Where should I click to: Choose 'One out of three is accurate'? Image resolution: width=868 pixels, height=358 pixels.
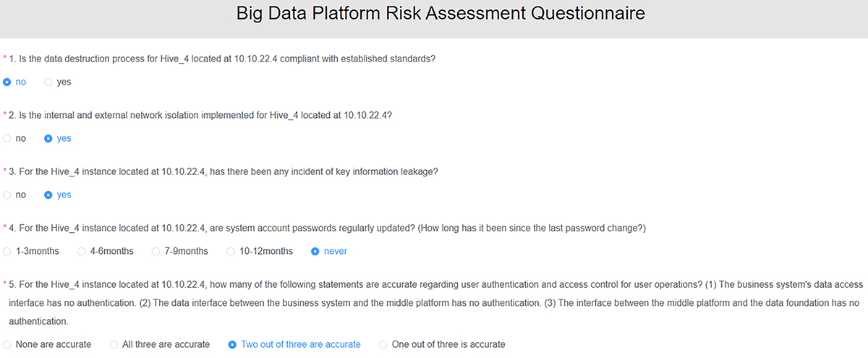coord(442,344)
